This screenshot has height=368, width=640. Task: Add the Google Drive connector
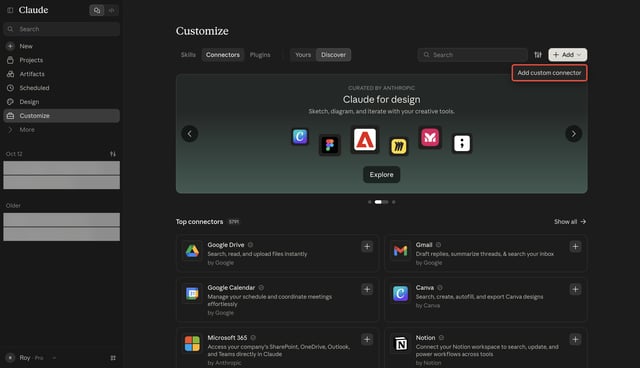[367, 246]
